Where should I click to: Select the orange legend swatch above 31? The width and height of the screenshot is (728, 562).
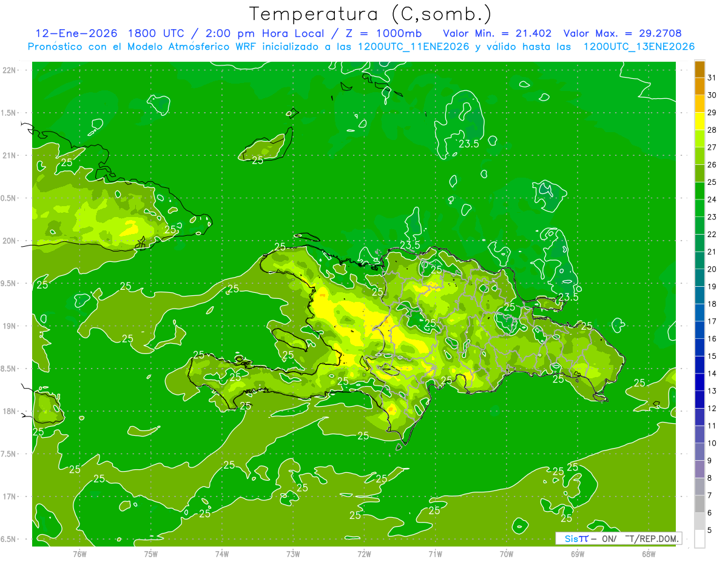699,69
